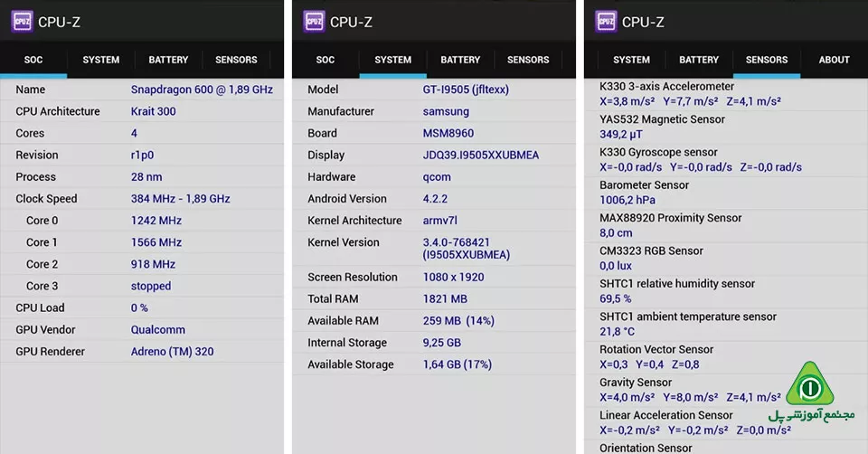Select Manufacturer value 'samsung'
This screenshot has height=454, width=868.
click(x=446, y=111)
